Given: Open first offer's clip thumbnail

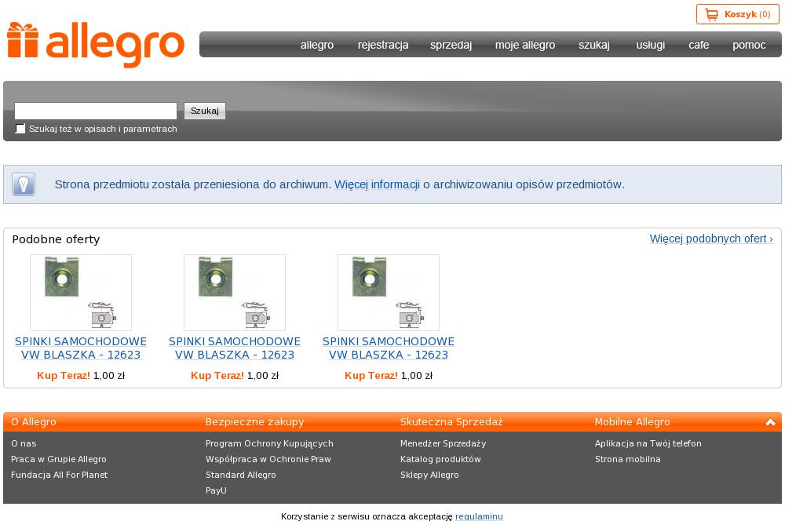Looking at the screenshot, I should click(x=81, y=292).
